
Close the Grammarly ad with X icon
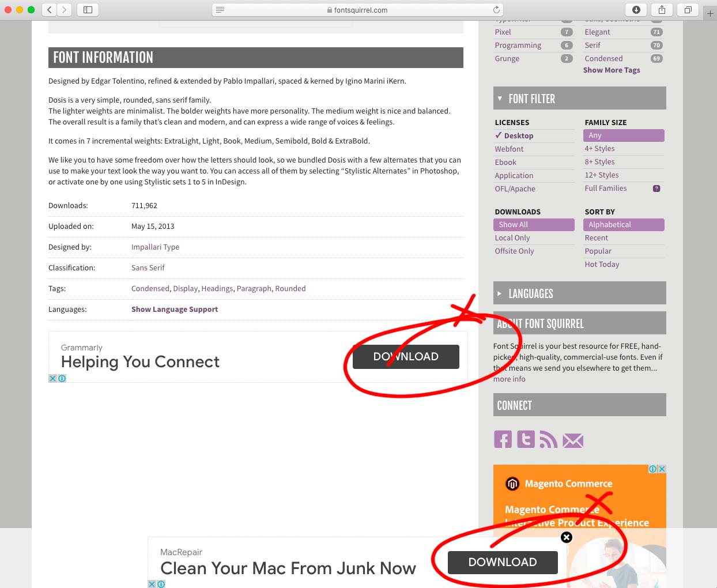52,379
